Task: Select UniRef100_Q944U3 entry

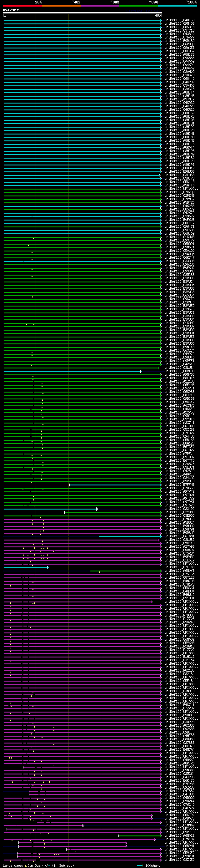Action: [x=179, y=437]
